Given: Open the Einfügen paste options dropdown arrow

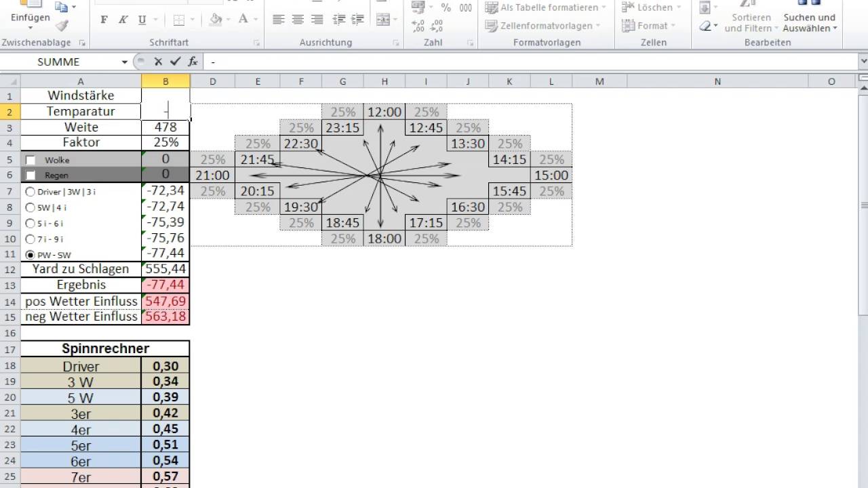Looking at the screenshot, I should (30, 28).
